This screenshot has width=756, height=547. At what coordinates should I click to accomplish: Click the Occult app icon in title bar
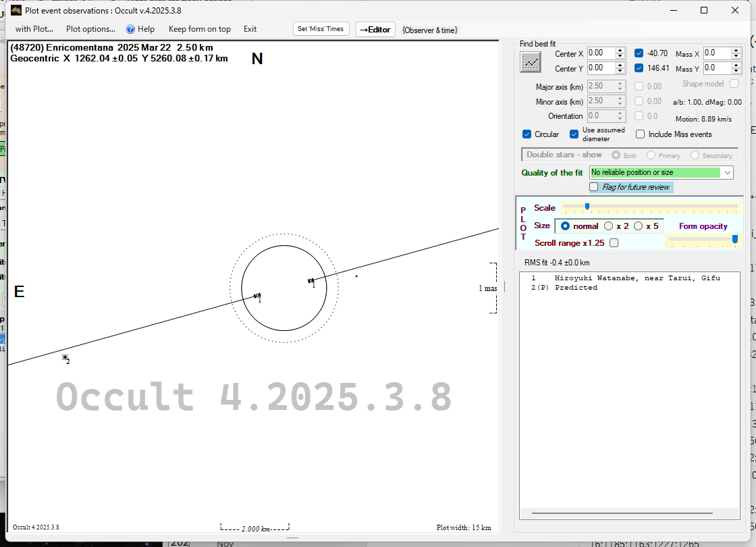tap(16, 10)
